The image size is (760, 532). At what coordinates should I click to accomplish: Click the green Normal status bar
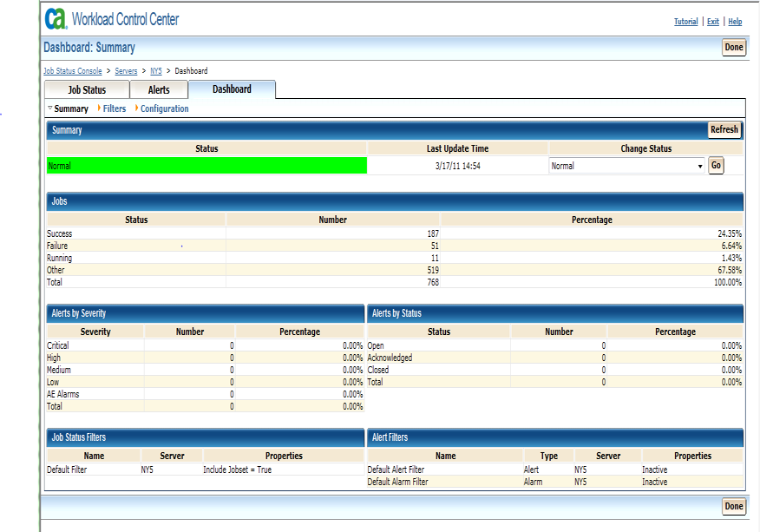(206, 166)
